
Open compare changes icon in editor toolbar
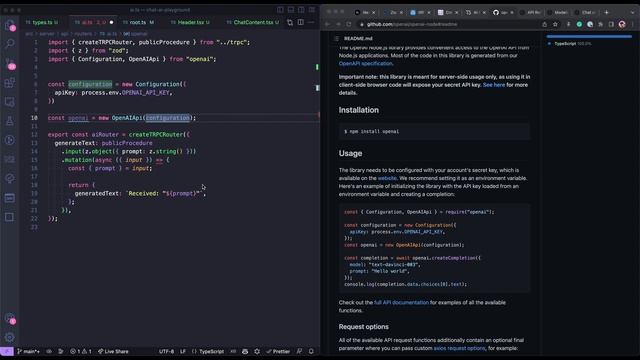tap(290, 22)
